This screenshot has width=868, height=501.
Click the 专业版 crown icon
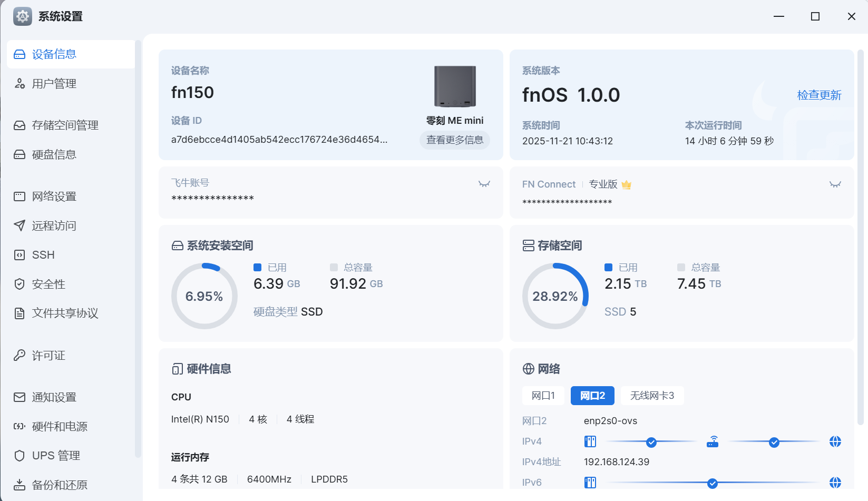(626, 185)
